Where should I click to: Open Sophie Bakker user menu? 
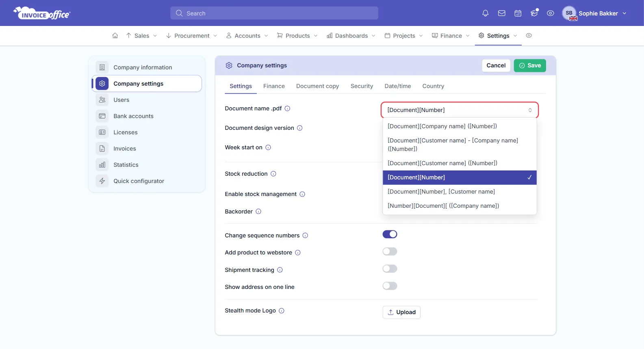tap(595, 13)
